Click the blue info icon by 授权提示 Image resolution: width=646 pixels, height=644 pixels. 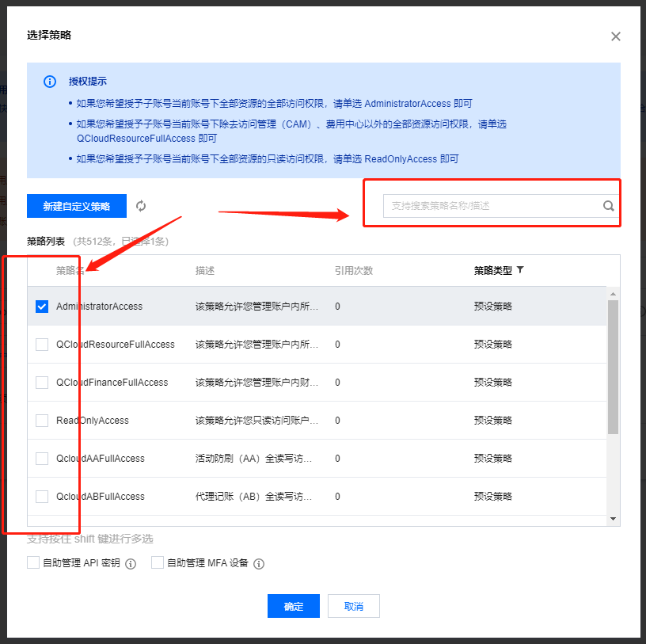click(x=50, y=82)
